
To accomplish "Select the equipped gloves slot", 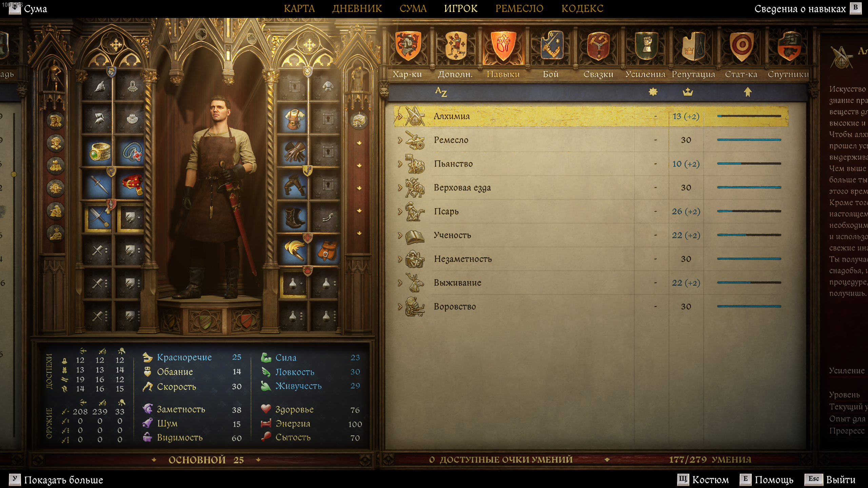I will click(x=293, y=151).
